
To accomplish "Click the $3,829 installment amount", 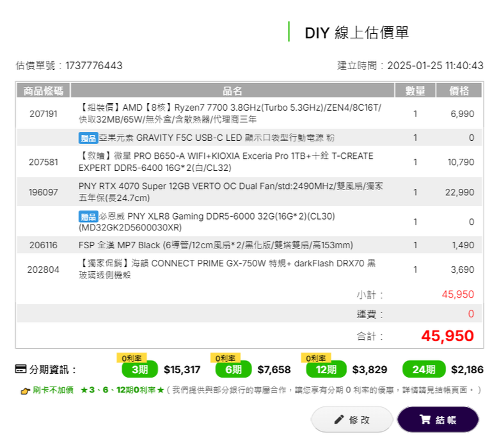I will tap(370, 370).
